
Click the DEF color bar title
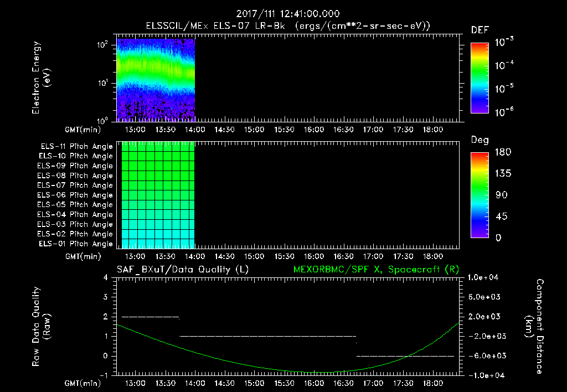point(480,30)
